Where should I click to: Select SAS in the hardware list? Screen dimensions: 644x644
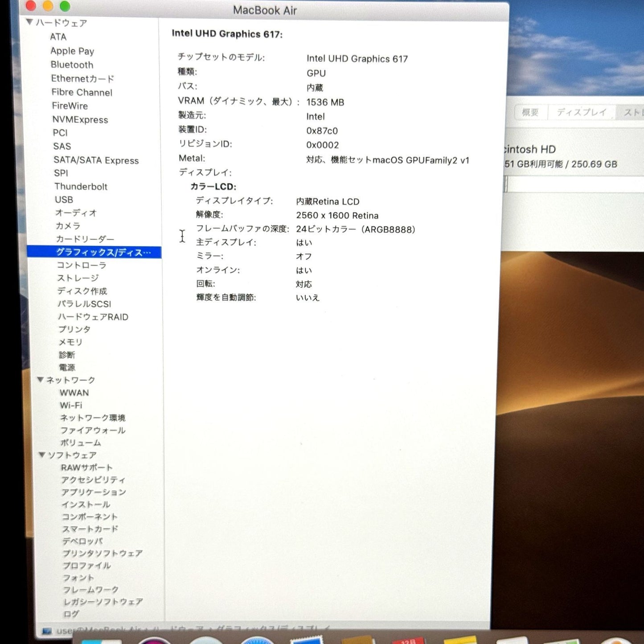click(x=62, y=146)
